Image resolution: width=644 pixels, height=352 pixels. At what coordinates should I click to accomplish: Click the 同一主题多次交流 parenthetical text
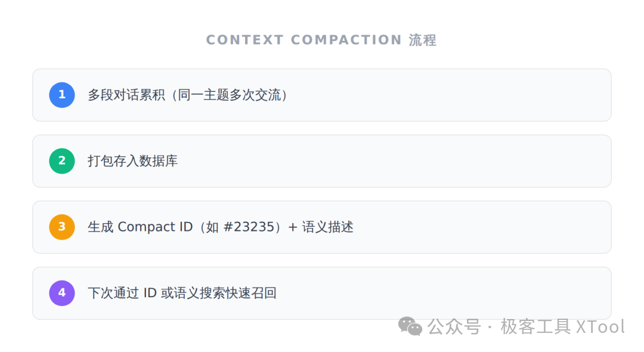click(x=229, y=95)
